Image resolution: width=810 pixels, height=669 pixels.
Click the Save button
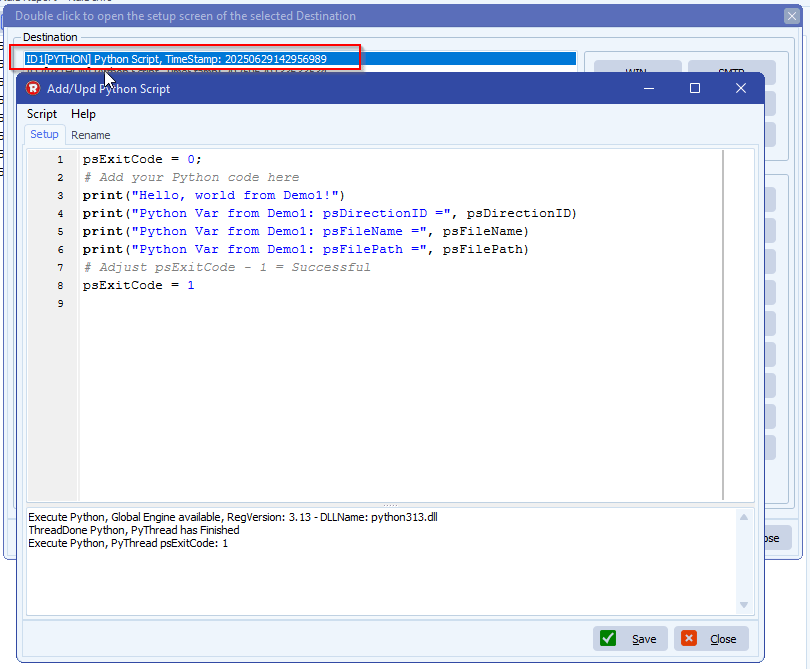630,639
